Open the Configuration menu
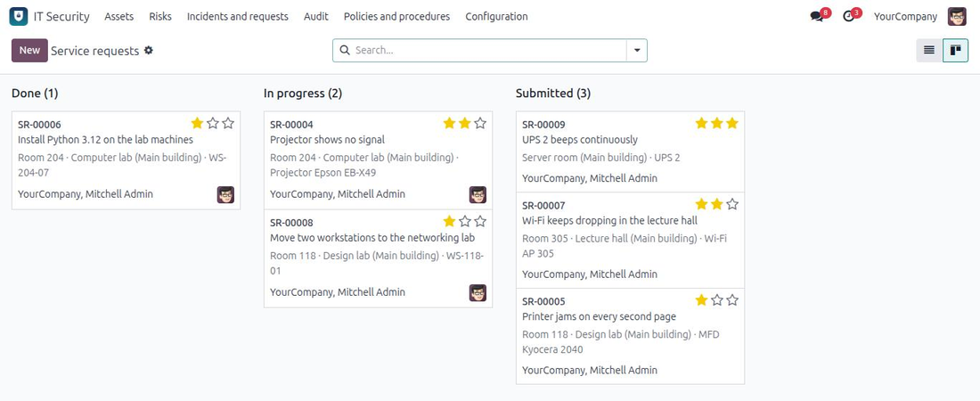The image size is (980, 401). [x=496, y=17]
